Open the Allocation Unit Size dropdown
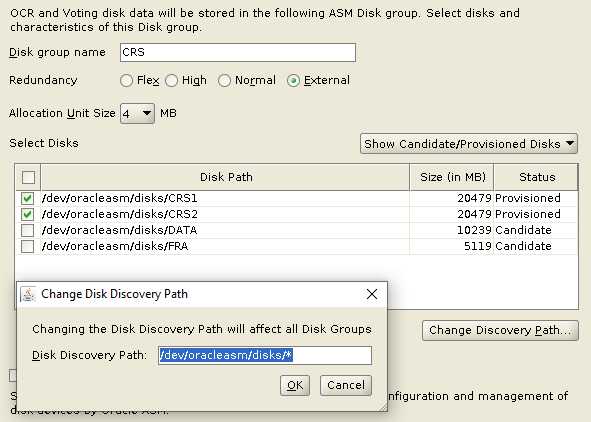 [x=137, y=113]
